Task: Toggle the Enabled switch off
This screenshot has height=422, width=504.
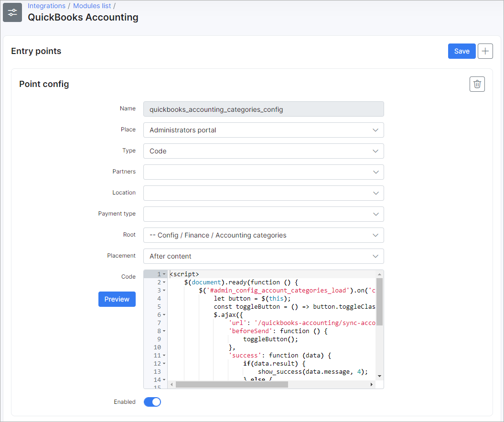Action: [x=152, y=402]
